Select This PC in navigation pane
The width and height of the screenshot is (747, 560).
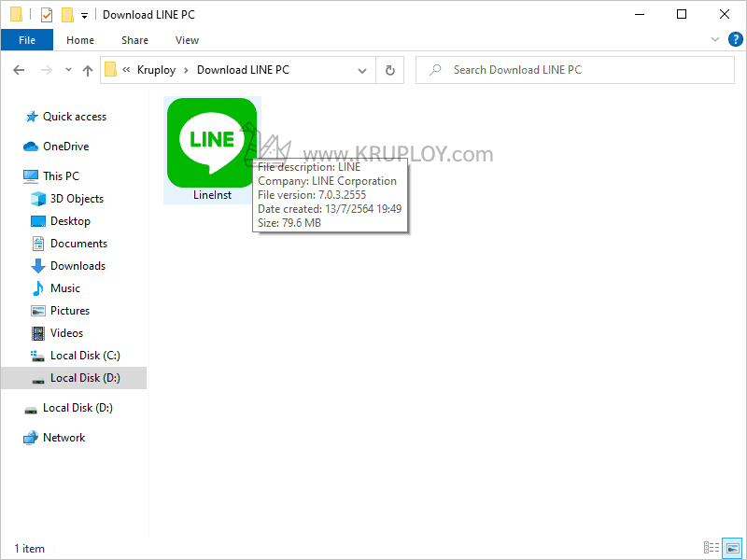pos(61,176)
